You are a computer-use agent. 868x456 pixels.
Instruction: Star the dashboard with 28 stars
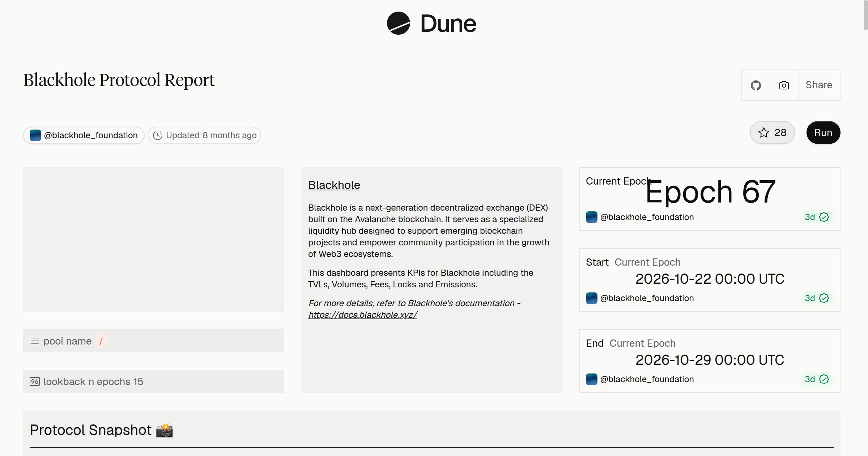(773, 132)
